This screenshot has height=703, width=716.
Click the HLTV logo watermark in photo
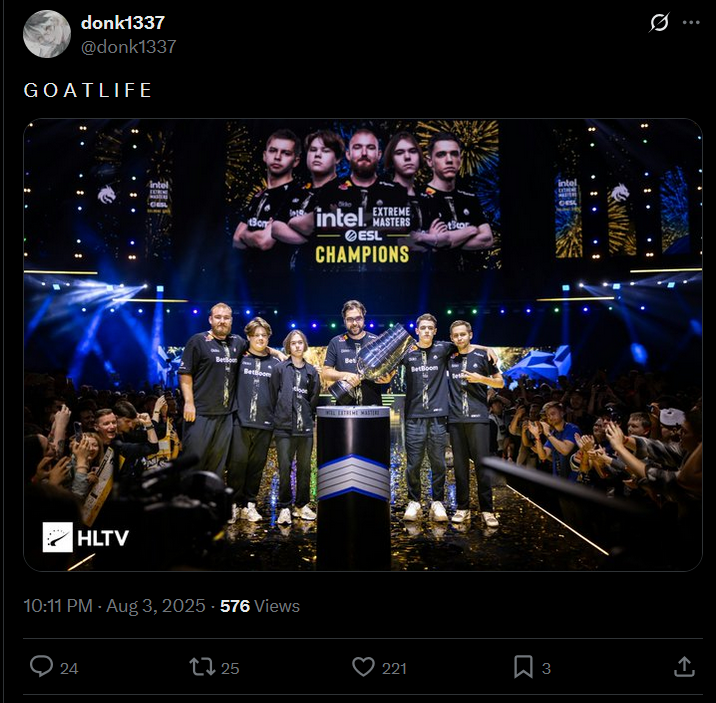86,537
